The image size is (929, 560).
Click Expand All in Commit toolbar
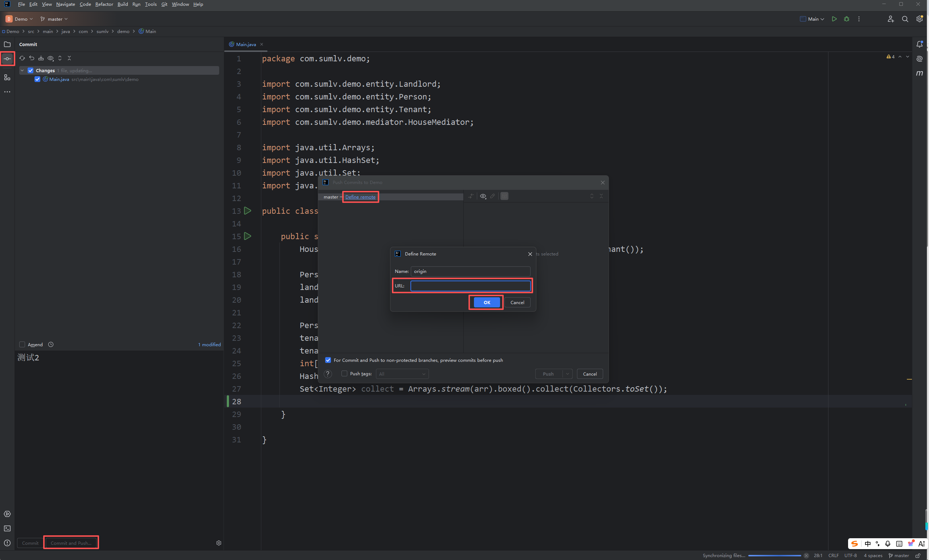click(60, 58)
